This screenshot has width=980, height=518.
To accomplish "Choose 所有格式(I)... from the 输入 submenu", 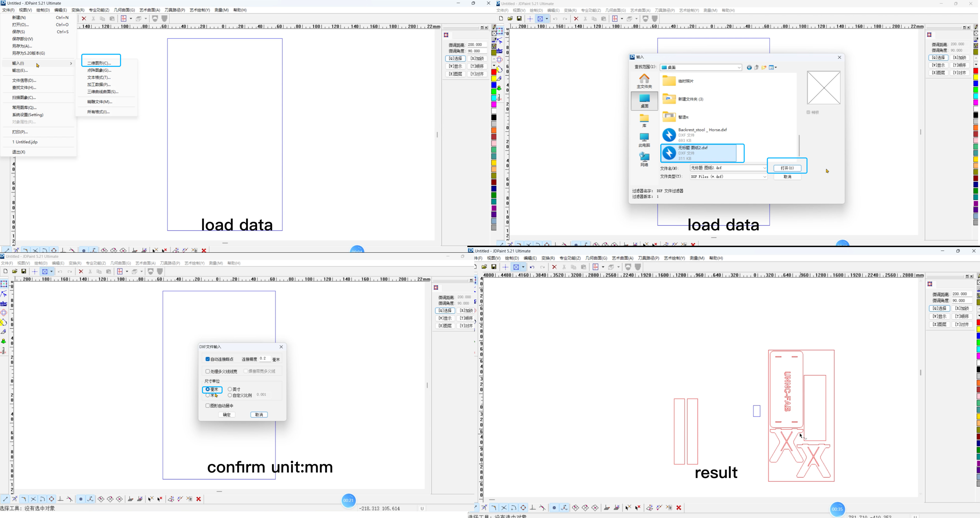I will (x=99, y=112).
